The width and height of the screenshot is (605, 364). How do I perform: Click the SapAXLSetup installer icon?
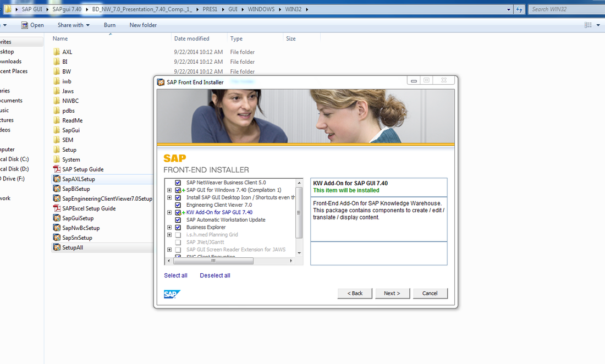57,179
